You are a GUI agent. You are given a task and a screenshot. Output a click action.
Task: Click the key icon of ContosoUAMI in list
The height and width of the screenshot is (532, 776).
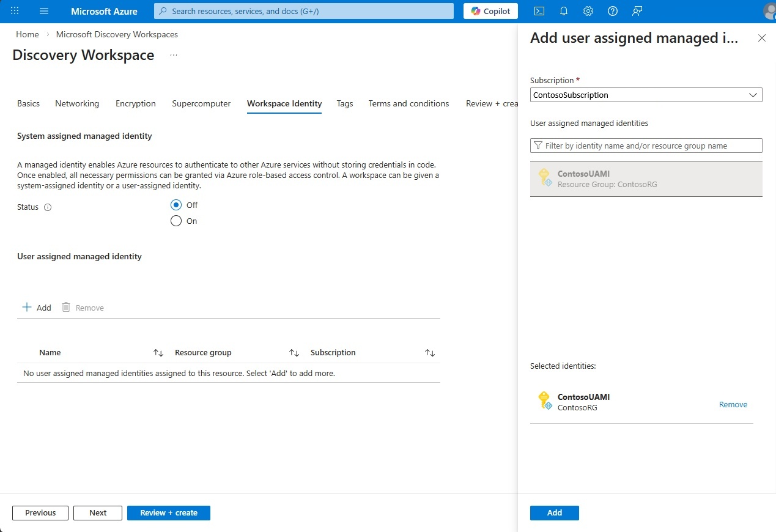click(x=544, y=177)
